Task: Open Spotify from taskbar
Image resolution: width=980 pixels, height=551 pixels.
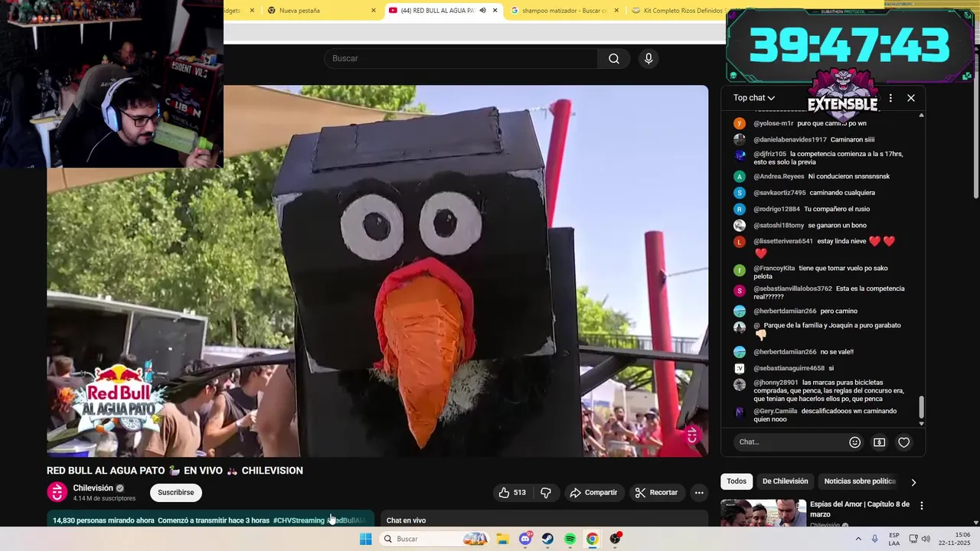Action: click(570, 539)
